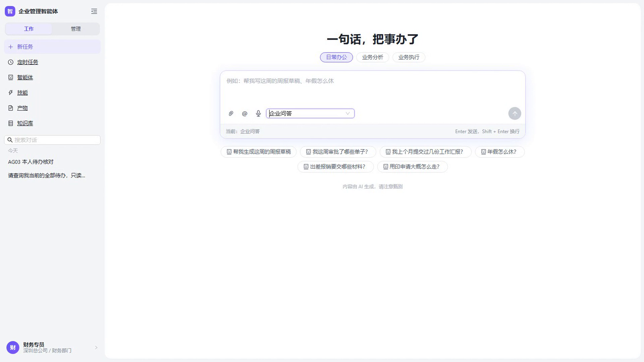Click the round send arrow button
The height and width of the screenshot is (362, 644).
(515, 114)
